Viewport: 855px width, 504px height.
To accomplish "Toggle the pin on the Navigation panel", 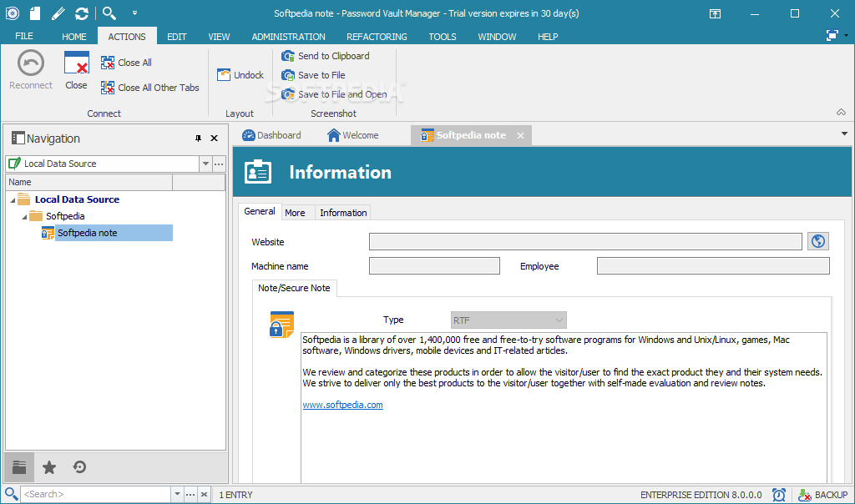I will [x=198, y=139].
